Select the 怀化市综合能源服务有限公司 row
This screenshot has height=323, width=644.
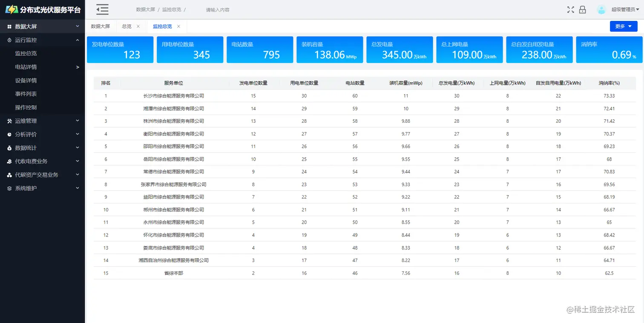(365, 235)
